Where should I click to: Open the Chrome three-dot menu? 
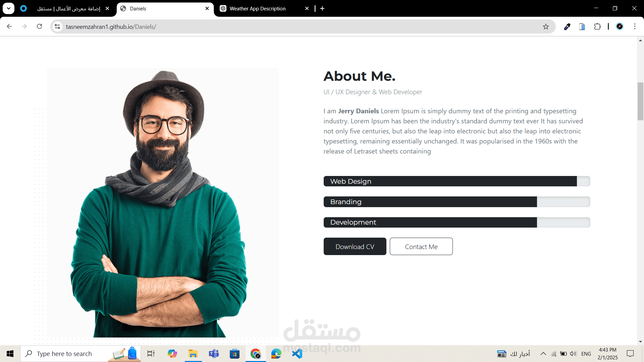coord(635,26)
